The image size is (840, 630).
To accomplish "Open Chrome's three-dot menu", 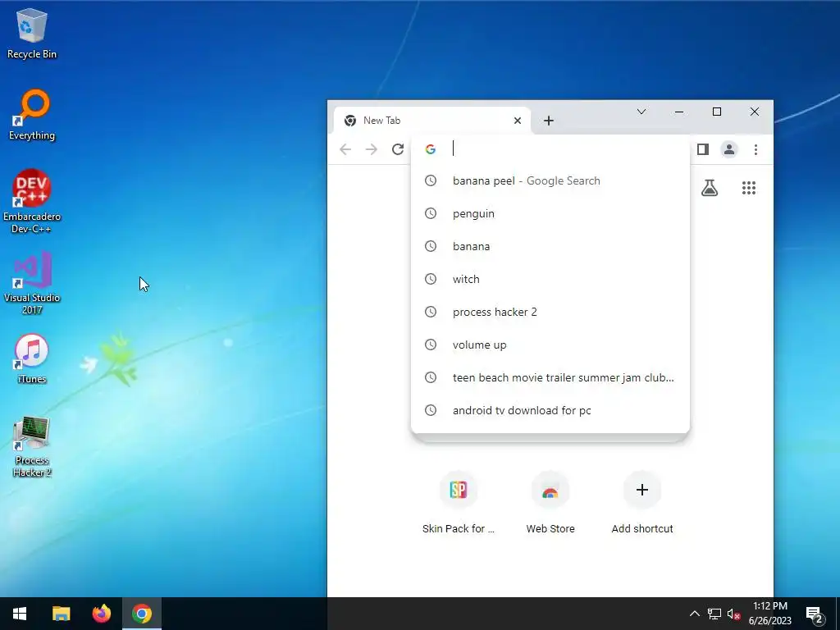I will (756, 149).
